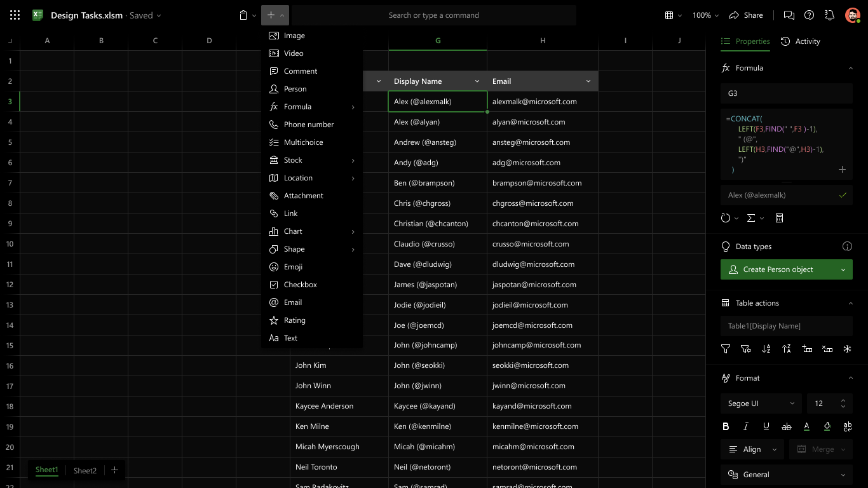
Task: Click the filter funnel icon
Action: [726, 349]
